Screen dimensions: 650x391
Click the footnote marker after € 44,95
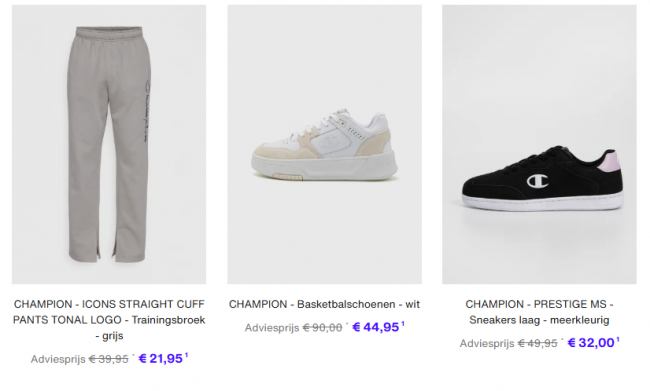coord(403,324)
